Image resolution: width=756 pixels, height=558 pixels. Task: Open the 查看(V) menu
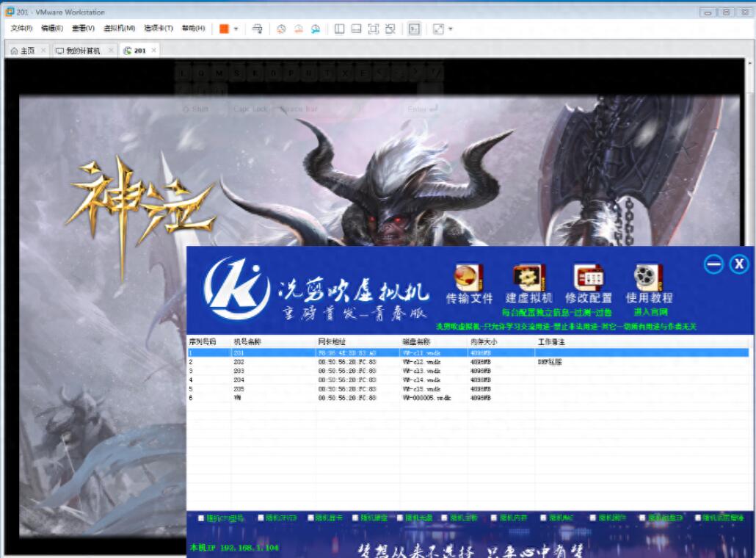[84, 29]
